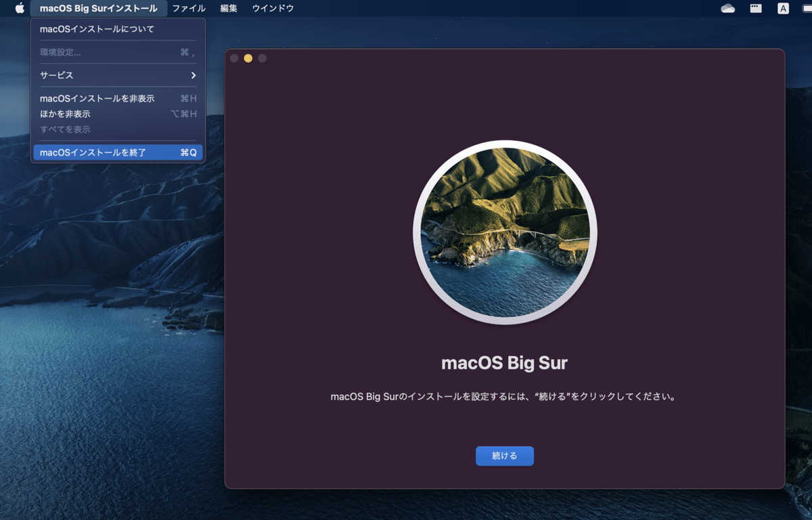The width and height of the screenshot is (812, 520).
Task: Select macOSインストールを非表示
Action: click(118, 98)
